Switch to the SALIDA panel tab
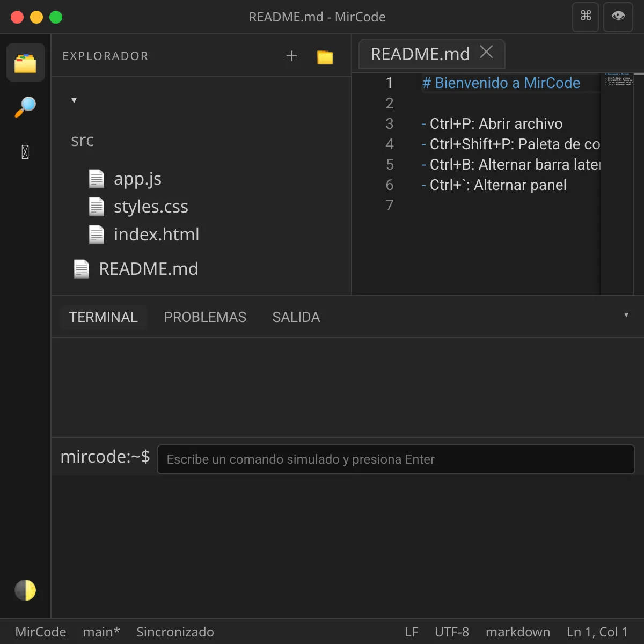The image size is (644, 644). [x=296, y=317]
